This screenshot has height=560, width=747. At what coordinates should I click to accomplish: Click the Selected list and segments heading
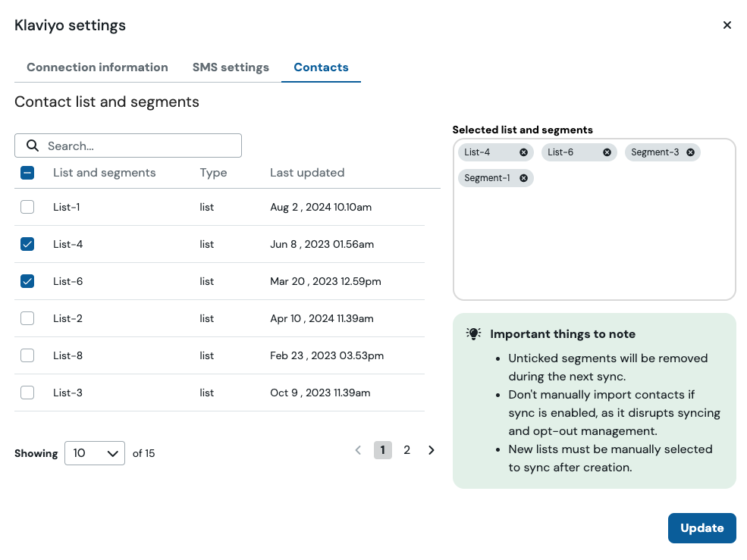point(523,130)
